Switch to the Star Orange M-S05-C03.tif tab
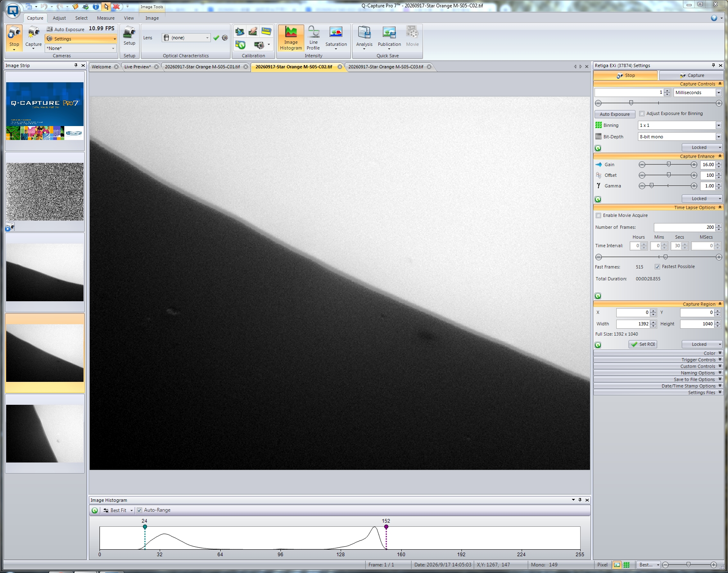Image resolution: width=728 pixels, height=573 pixels. click(x=386, y=67)
